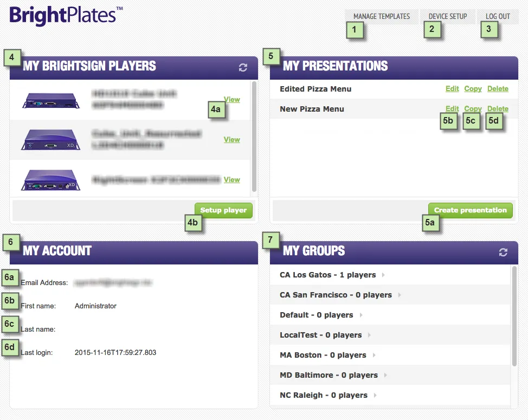
Task: Click the Email Address label
Action: point(44,283)
